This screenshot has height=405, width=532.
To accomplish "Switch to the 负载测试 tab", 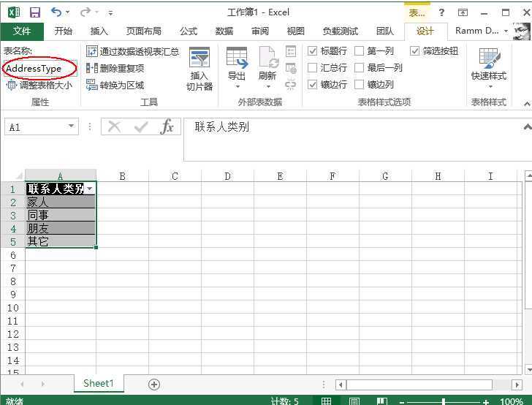I will pos(341,31).
